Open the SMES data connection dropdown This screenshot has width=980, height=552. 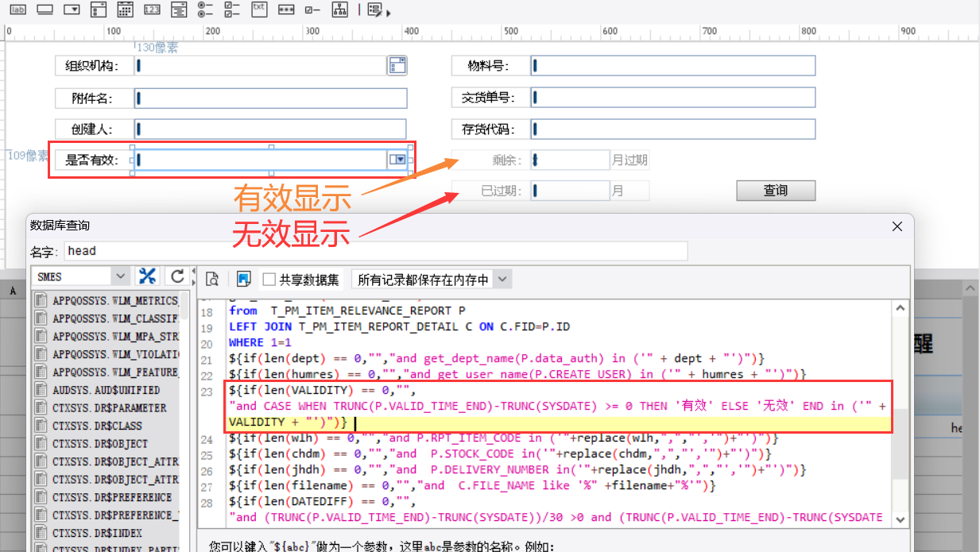(120, 276)
